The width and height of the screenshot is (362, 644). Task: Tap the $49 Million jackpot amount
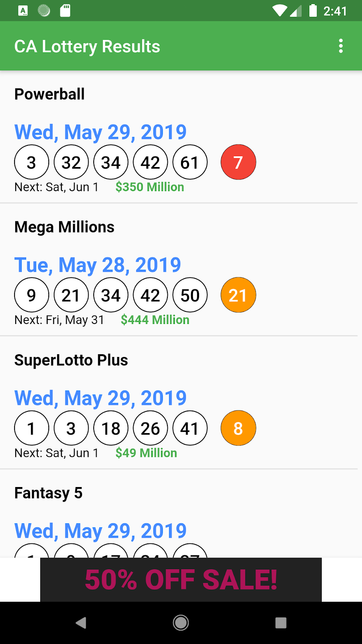tap(146, 453)
